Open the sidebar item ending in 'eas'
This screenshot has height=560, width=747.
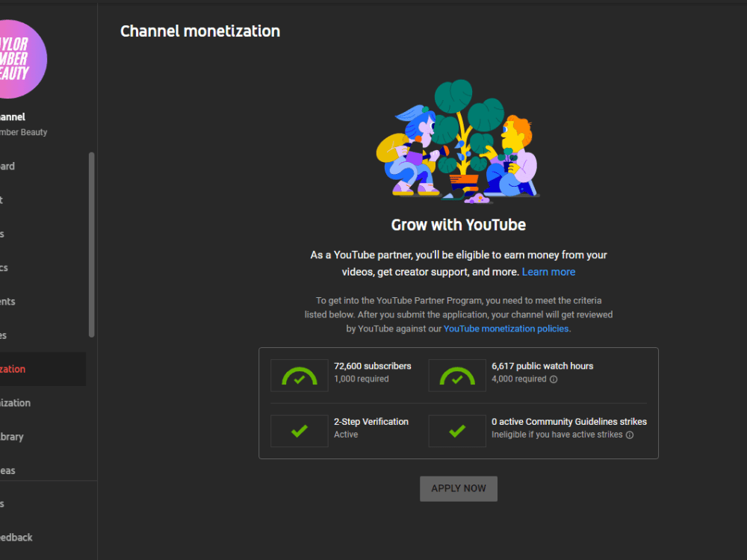click(43, 470)
